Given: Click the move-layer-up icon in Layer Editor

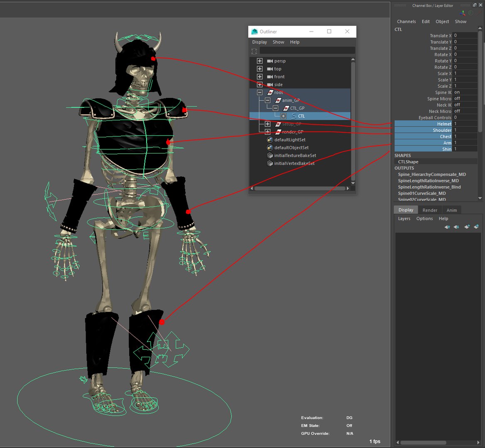Looking at the screenshot, I should 447,227.
